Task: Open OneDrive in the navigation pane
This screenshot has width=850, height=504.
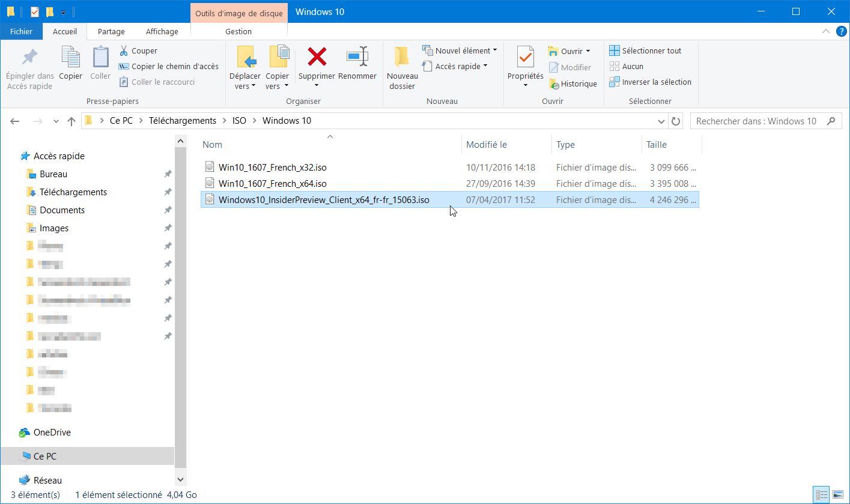Action: pyautogui.click(x=52, y=433)
